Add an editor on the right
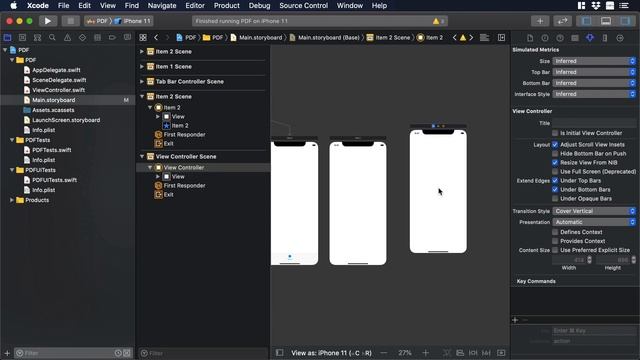 click(x=501, y=38)
